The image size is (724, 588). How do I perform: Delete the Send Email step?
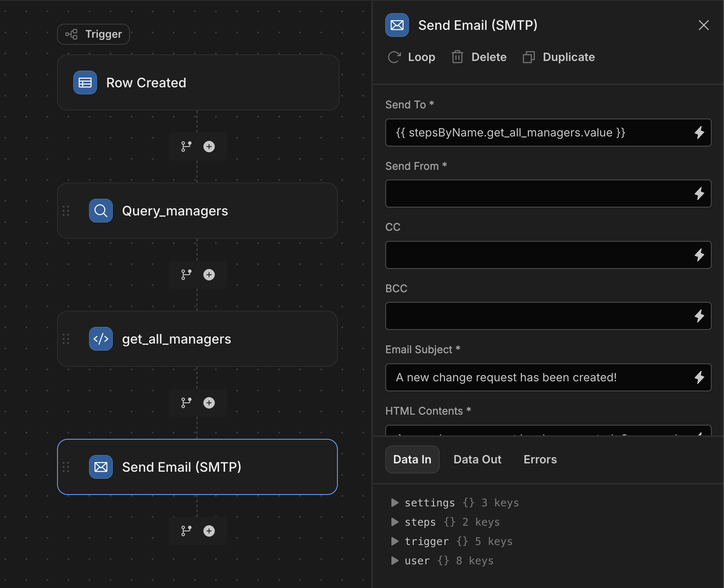point(479,57)
